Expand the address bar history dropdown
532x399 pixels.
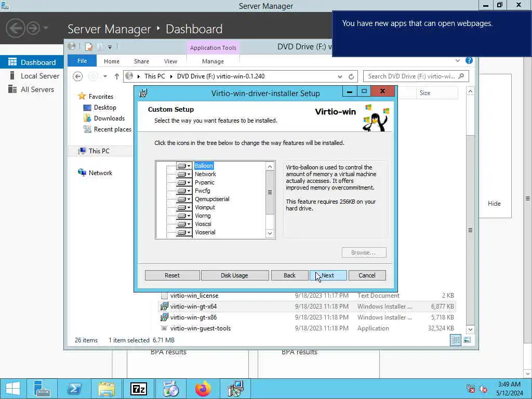click(x=340, y=76)
